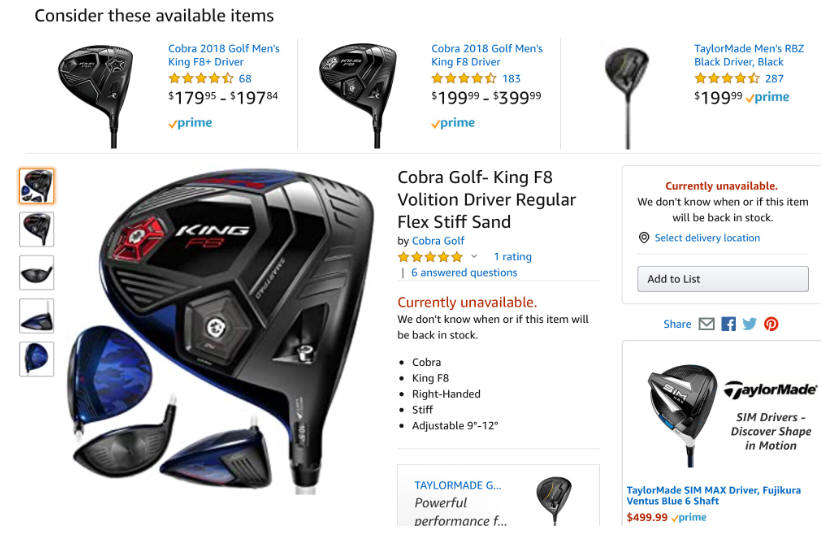Expand star rating breakdown chevron

click(x=474, y=257)
